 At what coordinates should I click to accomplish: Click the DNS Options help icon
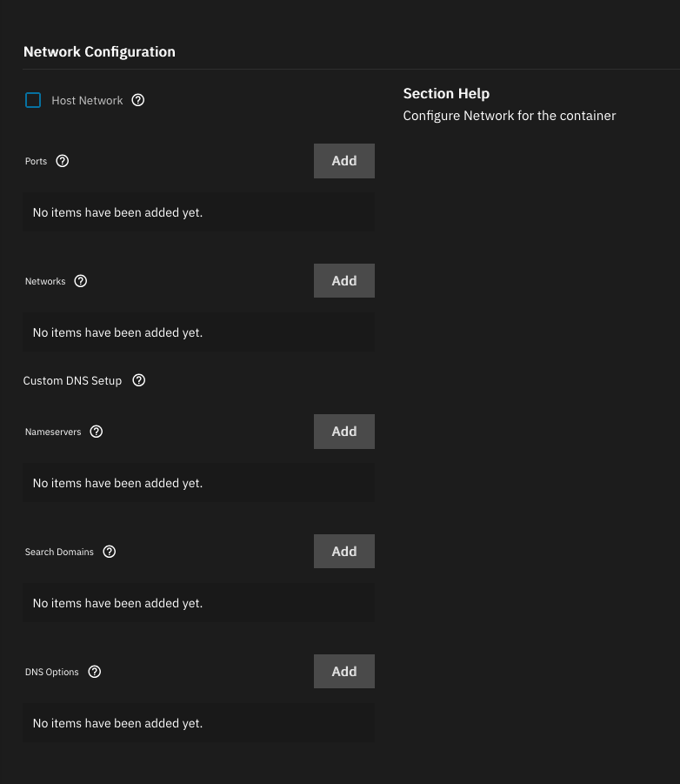tap(95, 672)
